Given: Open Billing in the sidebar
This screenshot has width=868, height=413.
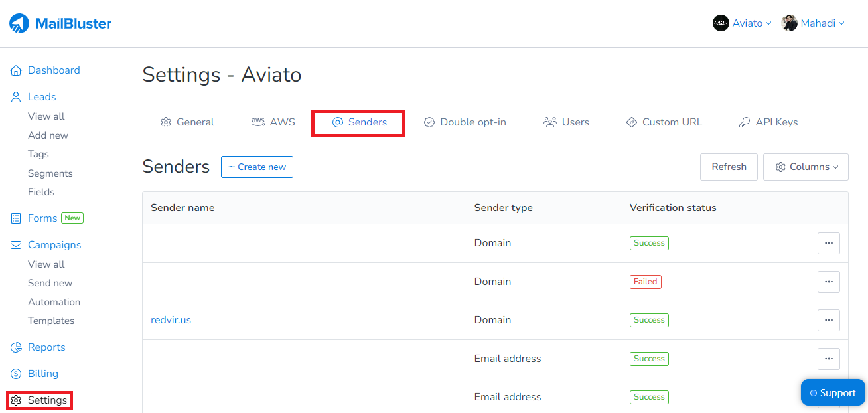Looking at the screenshot, I should (43, 374).
